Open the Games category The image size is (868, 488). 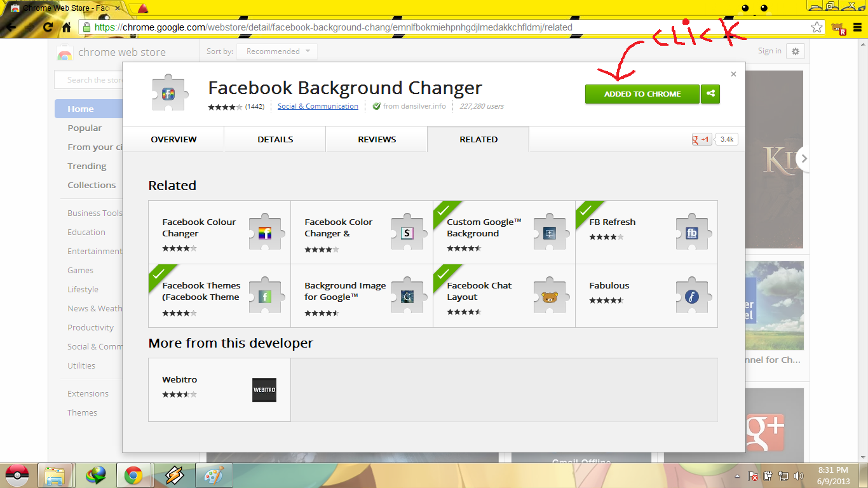[80, 270]
